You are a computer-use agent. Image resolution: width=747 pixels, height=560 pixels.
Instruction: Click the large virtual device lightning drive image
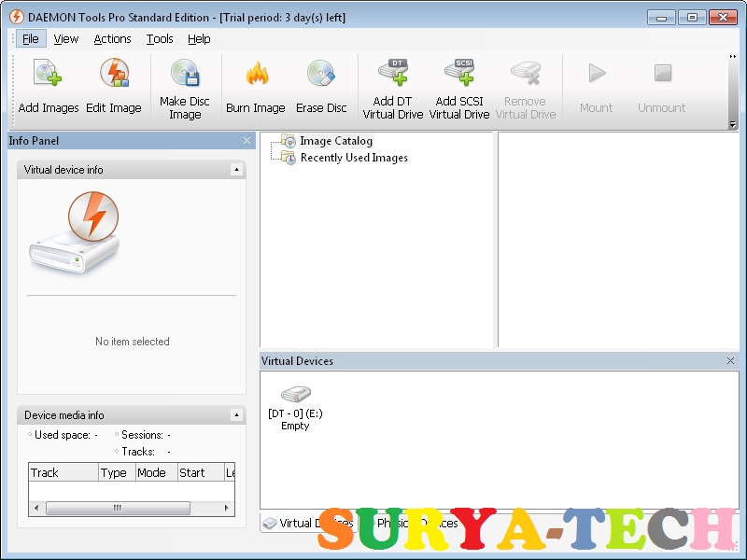[x=75, y=232]
